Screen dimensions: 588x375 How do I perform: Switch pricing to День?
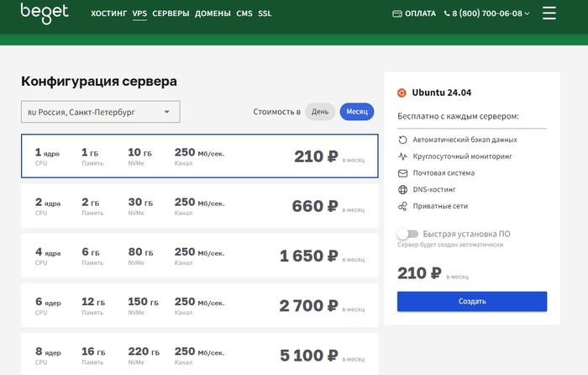click(320, 112)
